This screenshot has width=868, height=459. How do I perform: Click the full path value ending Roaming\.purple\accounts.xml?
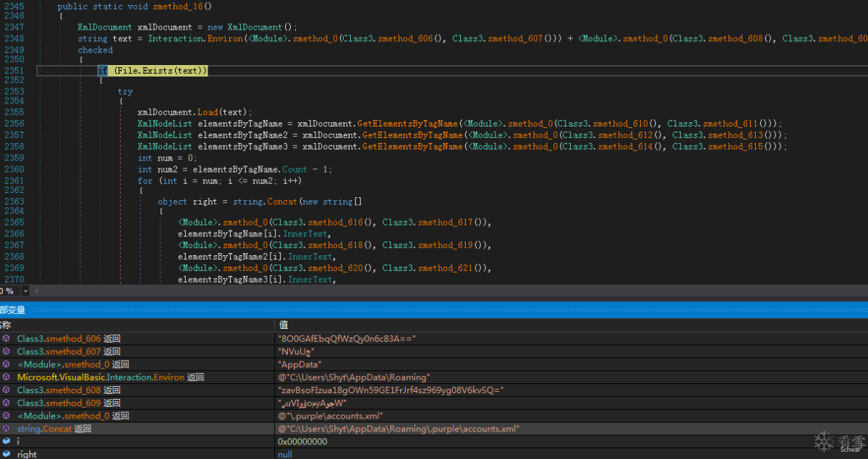click(x=399, y=429)
